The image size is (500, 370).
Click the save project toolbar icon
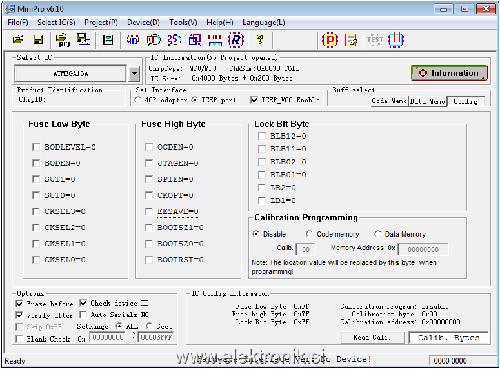(83, 40)
